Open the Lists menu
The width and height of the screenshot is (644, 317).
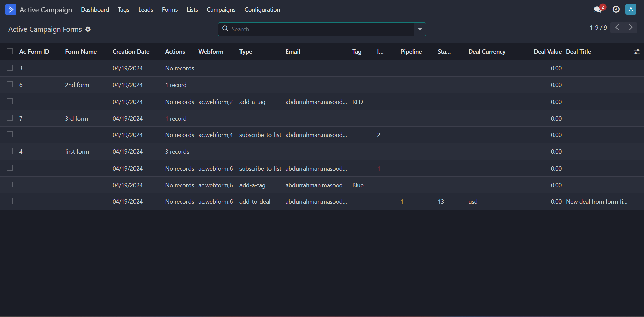(x=192, y=10)
